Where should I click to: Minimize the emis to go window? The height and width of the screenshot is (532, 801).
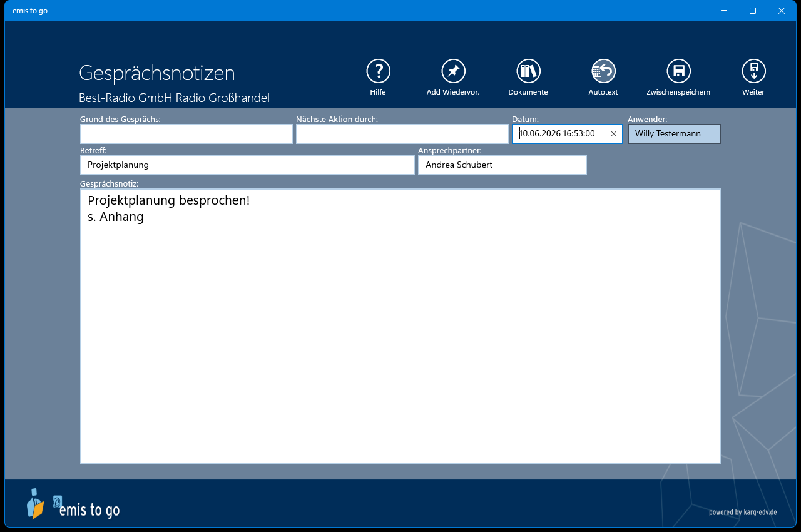[724, 11]
